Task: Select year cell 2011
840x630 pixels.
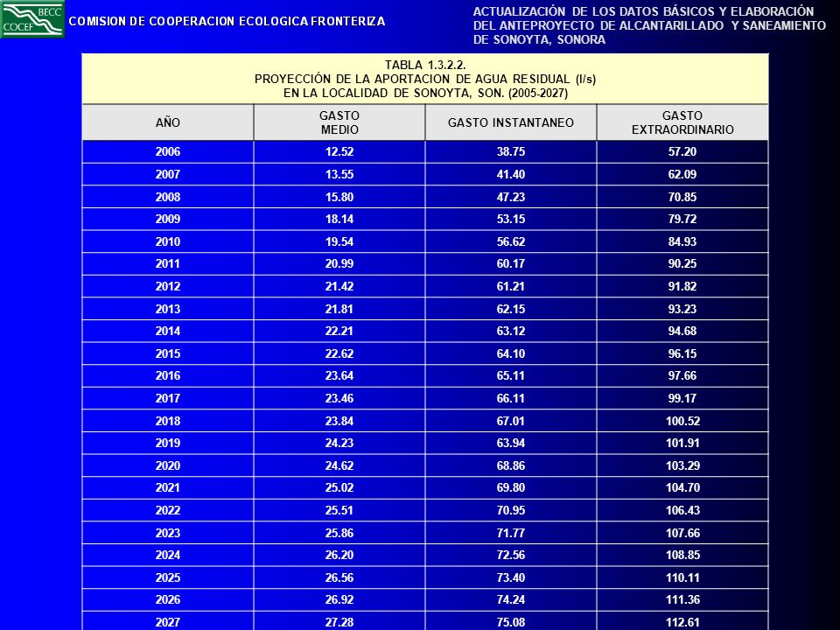Action: pyautogui.click(x=168, y=263)
